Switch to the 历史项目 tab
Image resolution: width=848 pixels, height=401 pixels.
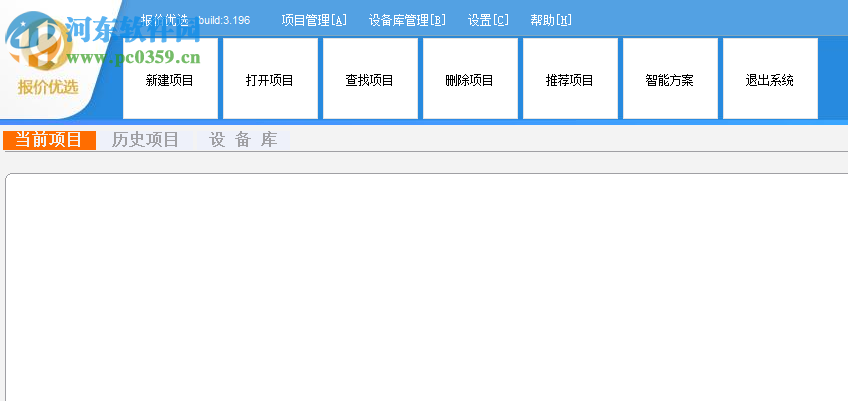coord(145,140)
